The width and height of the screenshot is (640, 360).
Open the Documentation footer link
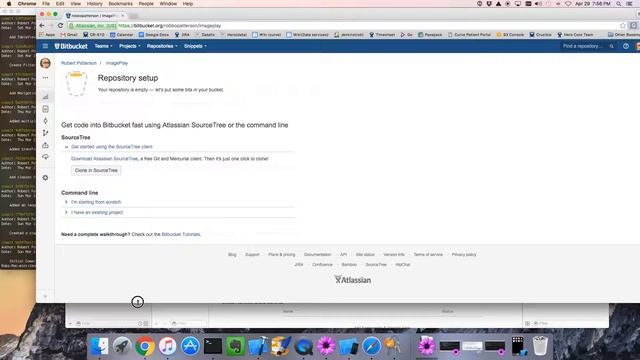[318, 254]
